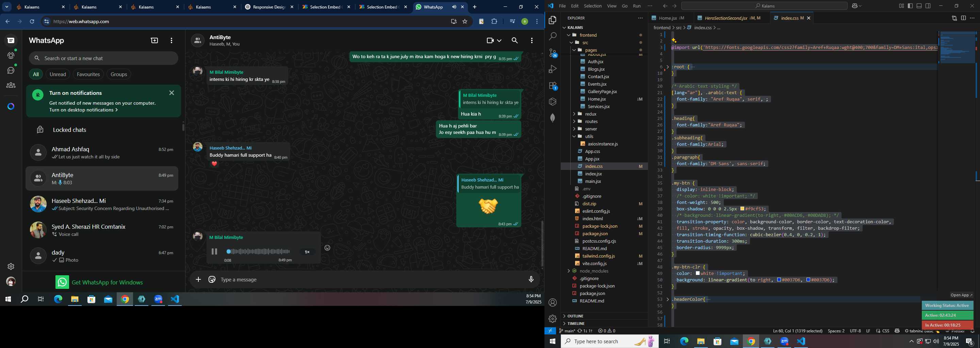Image resolution: width=980 pixels, height=348 pixels.
Task: Switch to Home.jsx editor tab
Action: point(671,18)
